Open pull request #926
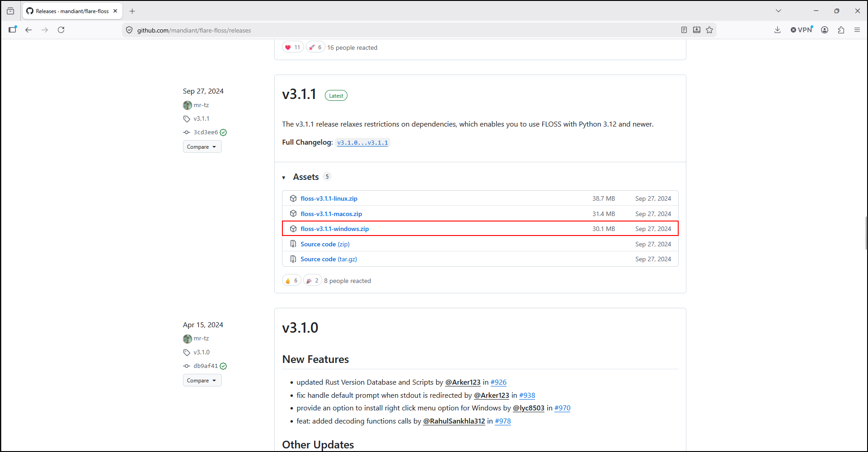Screen dimensions: 868x452 coord(498,382)
